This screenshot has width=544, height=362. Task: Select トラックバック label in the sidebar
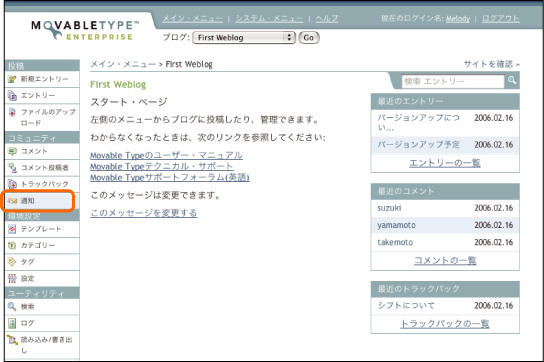45,184
